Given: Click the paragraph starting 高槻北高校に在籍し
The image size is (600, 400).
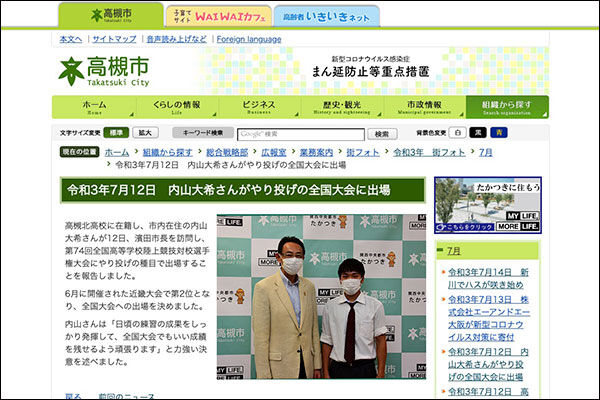Looking at the screenshot, I should (x=137, y=251).
